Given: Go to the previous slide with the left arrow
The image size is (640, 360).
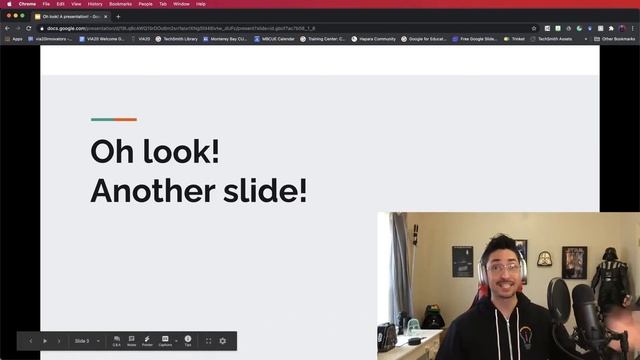Looking at the screenshot, I should 31,341.
